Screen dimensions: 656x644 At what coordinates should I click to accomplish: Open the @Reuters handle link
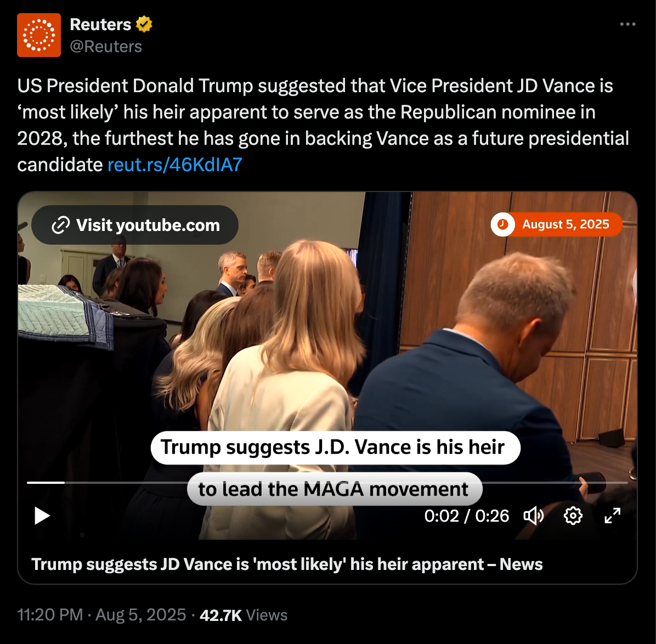click(106, 47)
